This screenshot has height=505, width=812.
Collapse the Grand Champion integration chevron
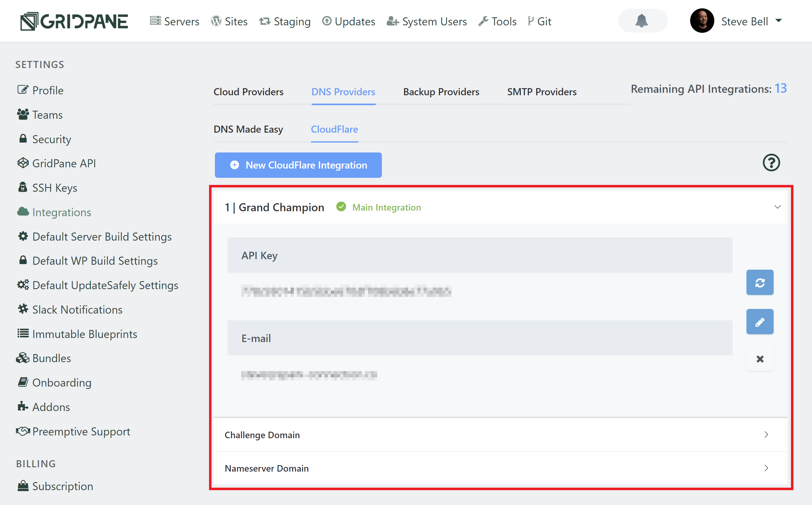tap(777, 207)
